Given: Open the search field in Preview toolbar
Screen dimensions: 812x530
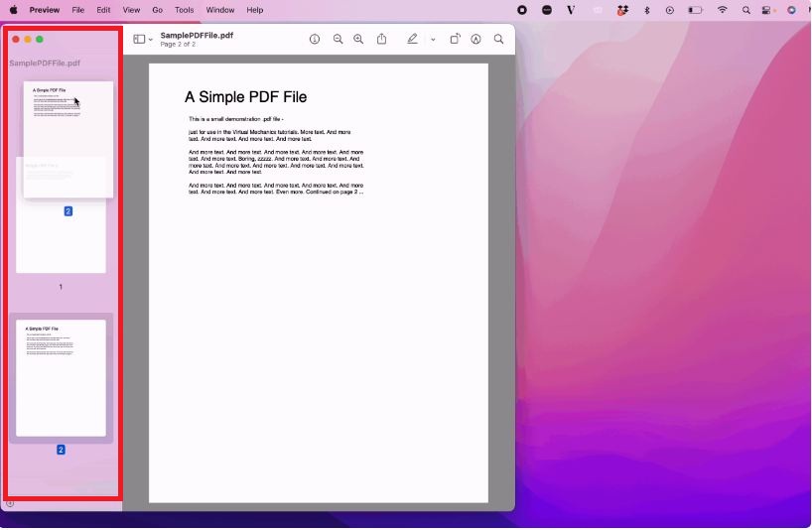Looking at the screenshot, I should (x=498, y=40).
